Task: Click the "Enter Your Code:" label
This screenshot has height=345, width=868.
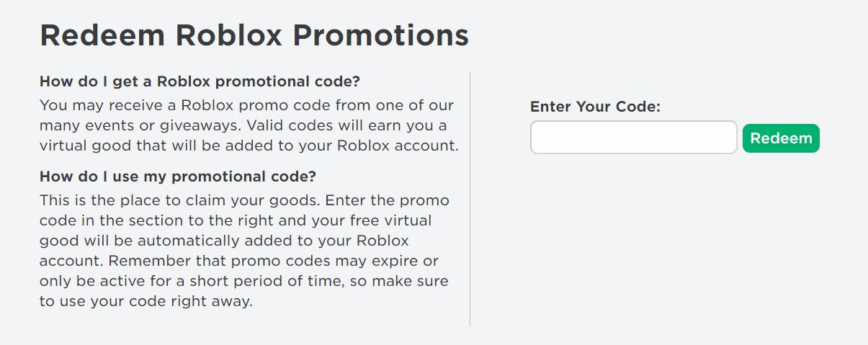Action: (595, 107)
